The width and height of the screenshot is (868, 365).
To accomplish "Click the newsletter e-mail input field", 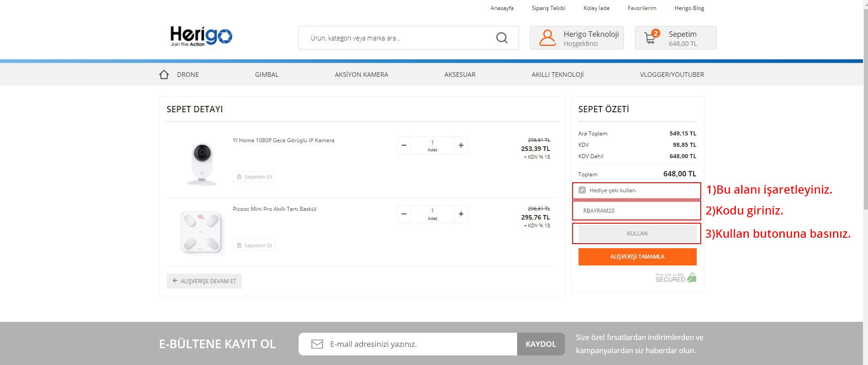I will 408,344.
